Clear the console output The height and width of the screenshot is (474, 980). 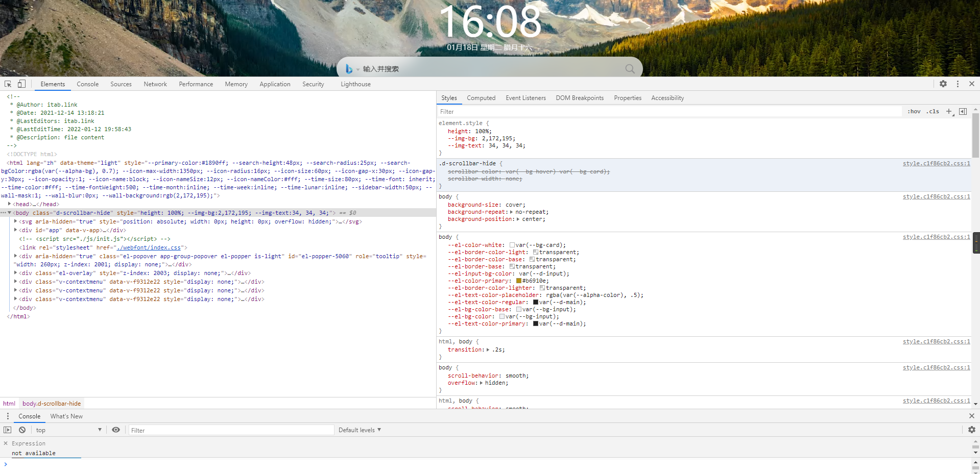[22, 430]
